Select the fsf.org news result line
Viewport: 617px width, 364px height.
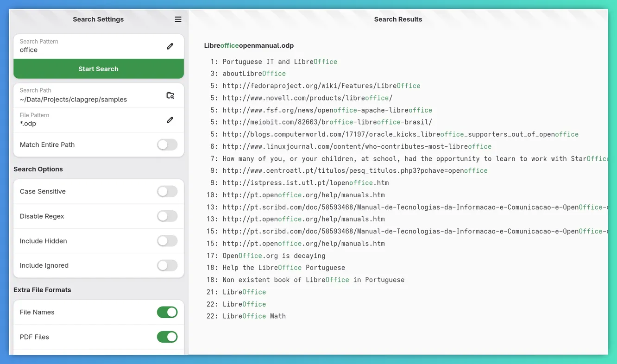click(x=327, y=110)
